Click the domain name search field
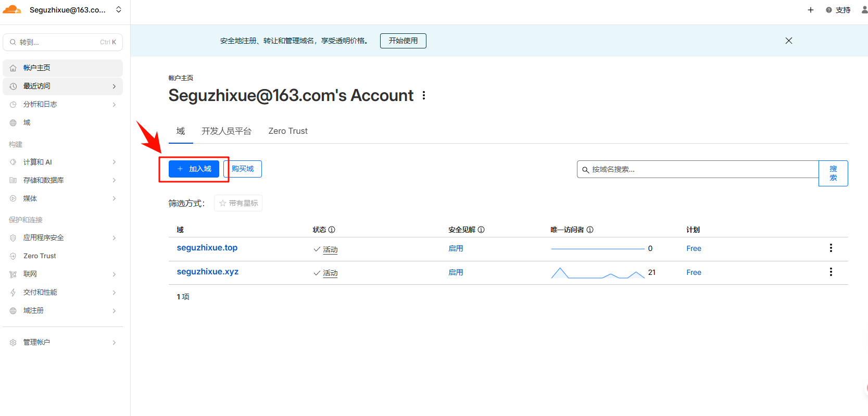The image size is (868, 416). [698, 169]
